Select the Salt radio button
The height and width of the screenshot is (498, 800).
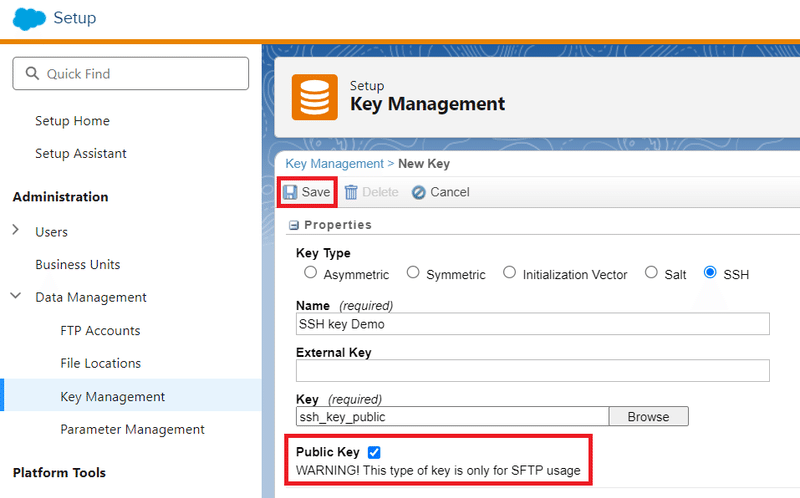point(651,272)
